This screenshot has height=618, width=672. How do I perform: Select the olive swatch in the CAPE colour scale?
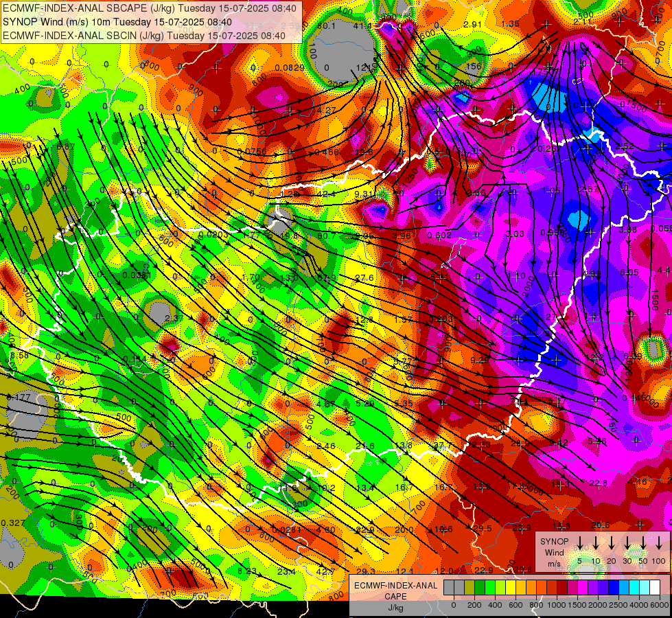click(x=470, y=587)
